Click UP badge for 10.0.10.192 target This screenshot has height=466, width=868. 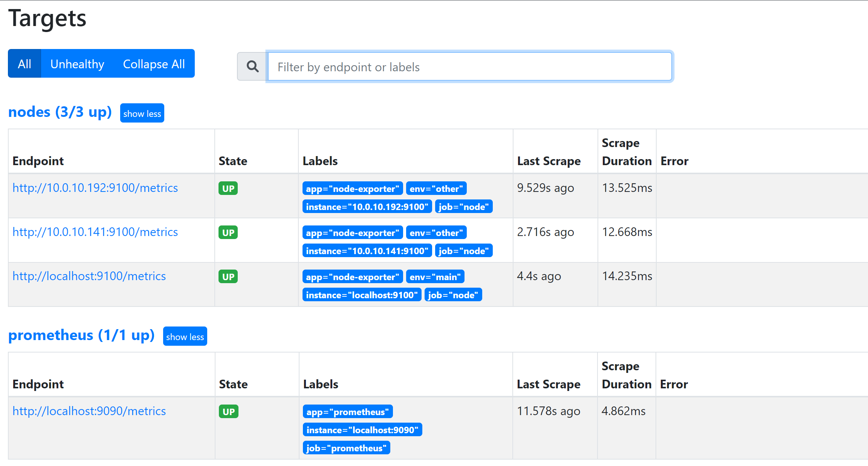pyautogui.click(x=228, y=188)
